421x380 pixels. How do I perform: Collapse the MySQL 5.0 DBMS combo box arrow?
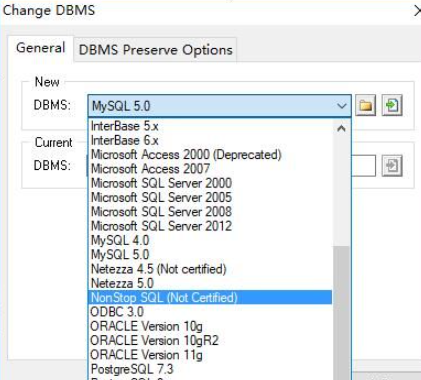pyautogui.click(x=342, y=106)
